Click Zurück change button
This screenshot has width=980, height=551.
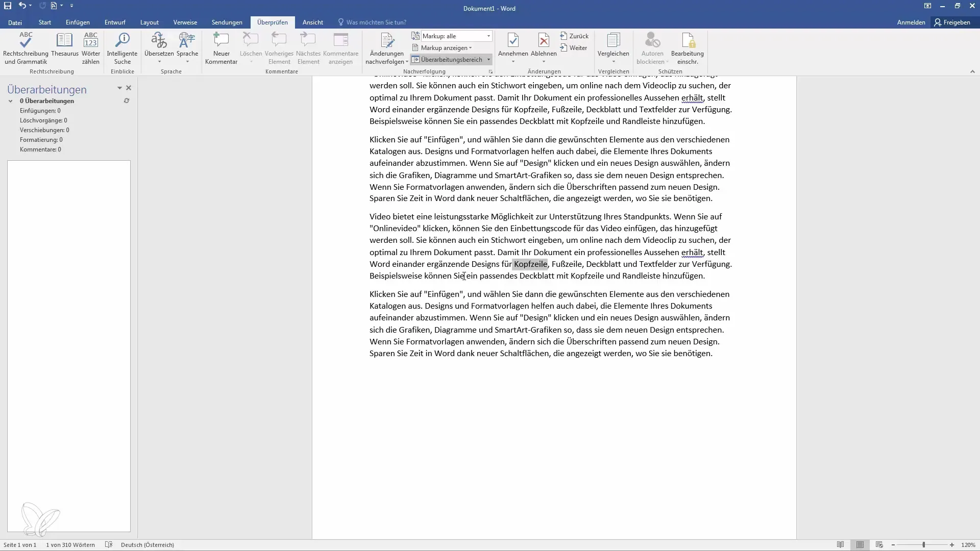coord(574,36)
